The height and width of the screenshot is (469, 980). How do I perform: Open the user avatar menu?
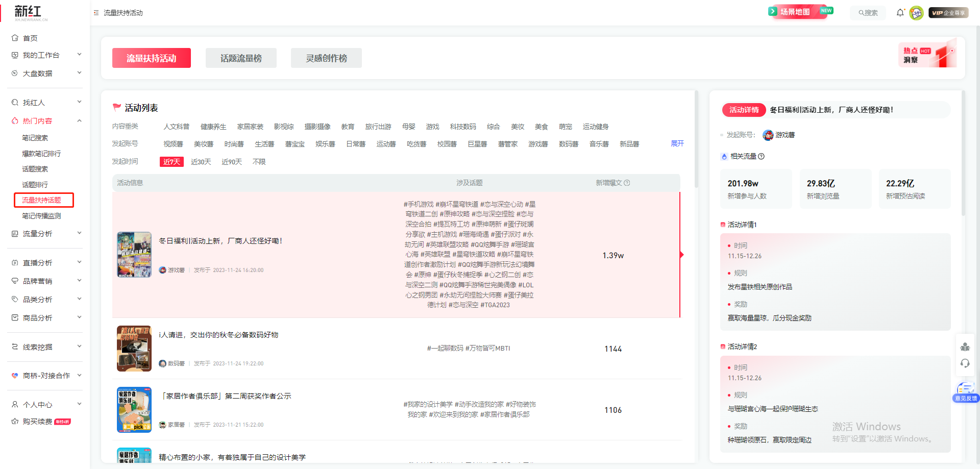(916, 13)
